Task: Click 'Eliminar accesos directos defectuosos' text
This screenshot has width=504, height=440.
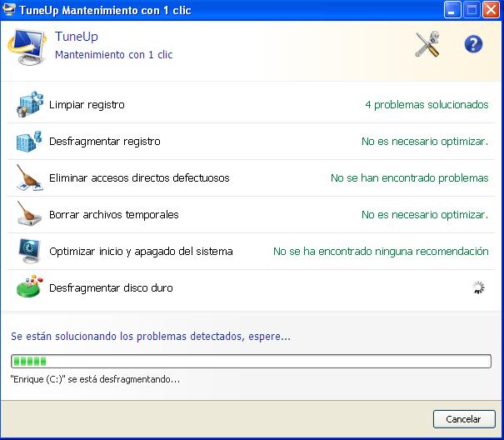Action: point(139,177)
